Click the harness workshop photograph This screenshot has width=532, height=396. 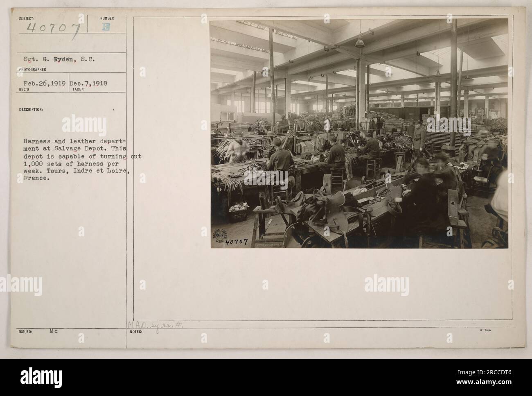coord(359,134)
